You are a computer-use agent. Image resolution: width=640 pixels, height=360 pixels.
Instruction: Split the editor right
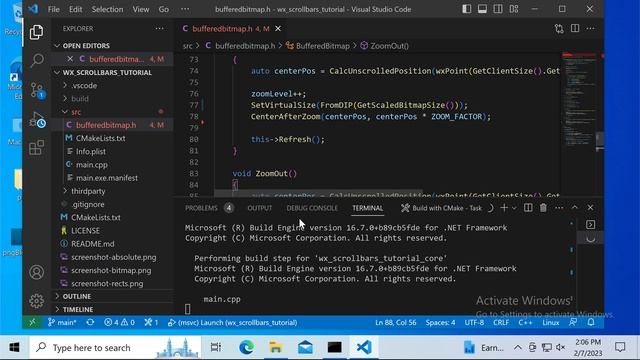(x=575, y=29)
